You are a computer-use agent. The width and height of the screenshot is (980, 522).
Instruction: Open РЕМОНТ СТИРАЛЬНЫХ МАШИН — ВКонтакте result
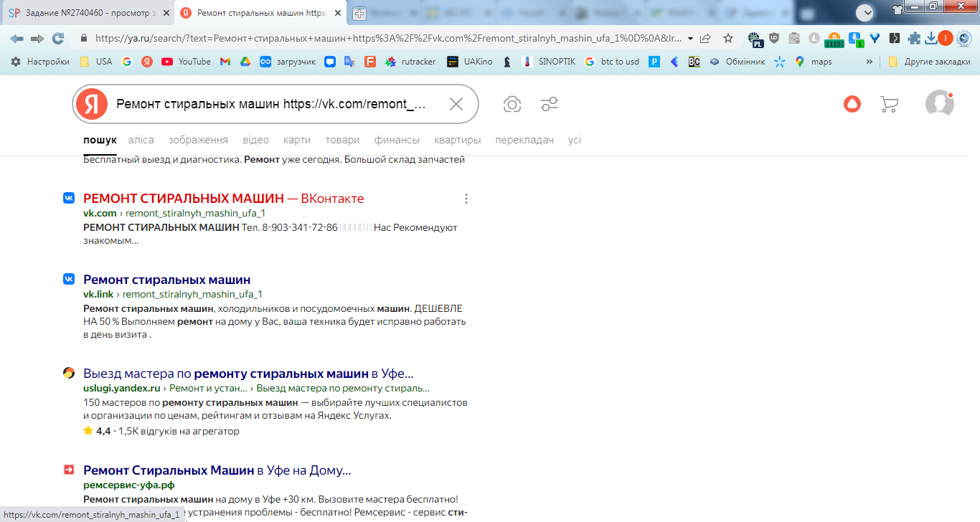224,199
